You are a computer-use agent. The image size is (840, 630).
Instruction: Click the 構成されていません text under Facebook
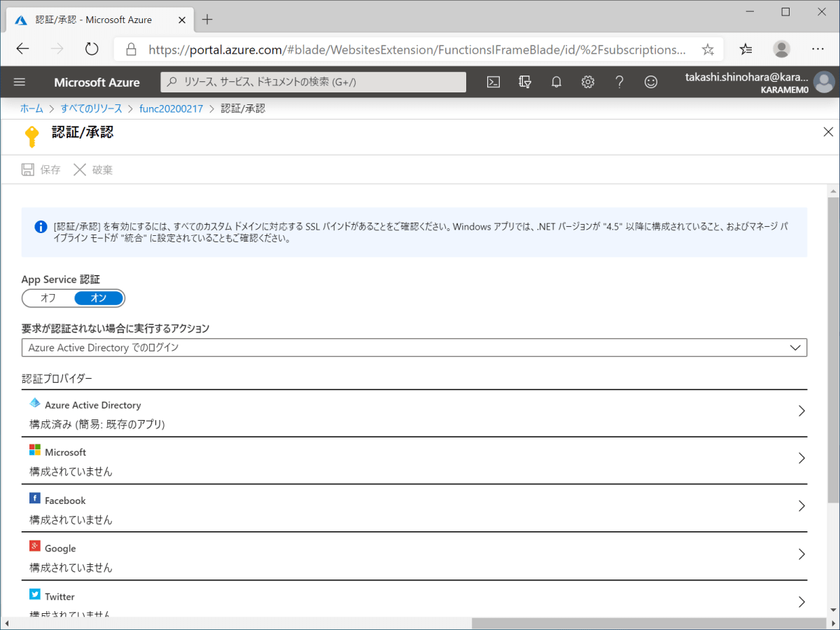click(71, 520)
